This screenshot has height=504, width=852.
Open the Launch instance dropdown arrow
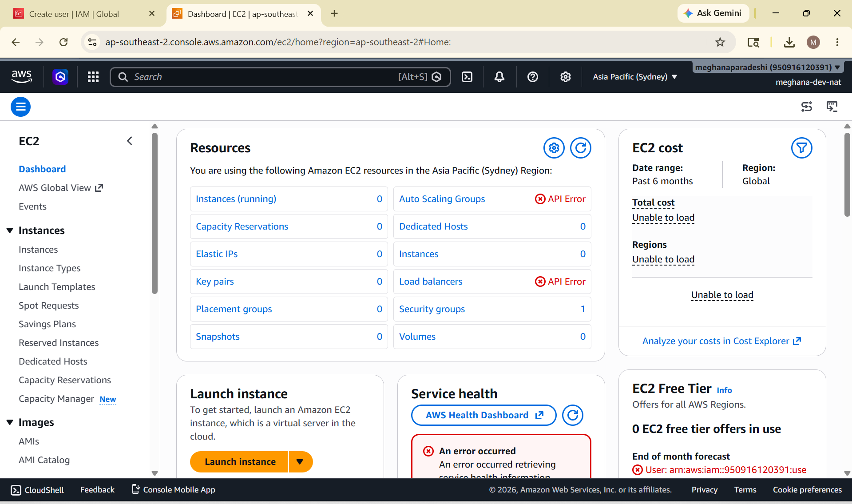pos(300,462)
